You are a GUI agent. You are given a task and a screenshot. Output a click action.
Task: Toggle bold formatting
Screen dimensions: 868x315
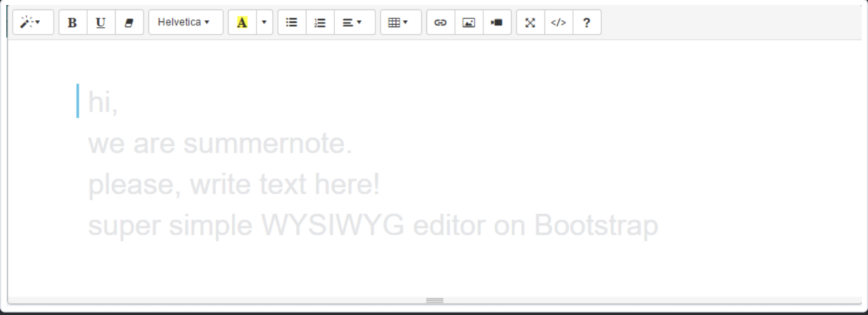[73, 22]
